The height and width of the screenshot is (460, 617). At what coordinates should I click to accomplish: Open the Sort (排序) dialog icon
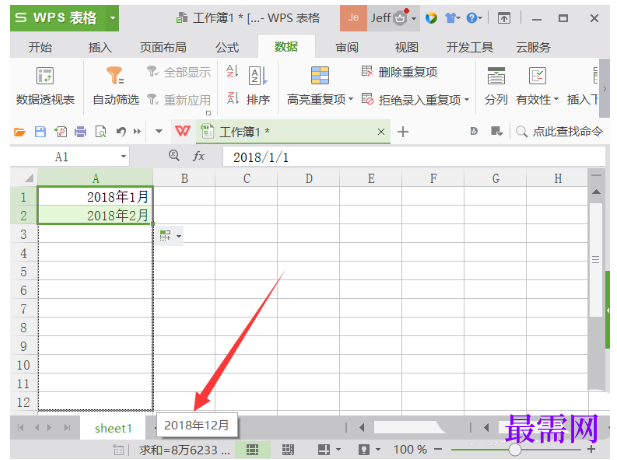click(x=258, y=86)
